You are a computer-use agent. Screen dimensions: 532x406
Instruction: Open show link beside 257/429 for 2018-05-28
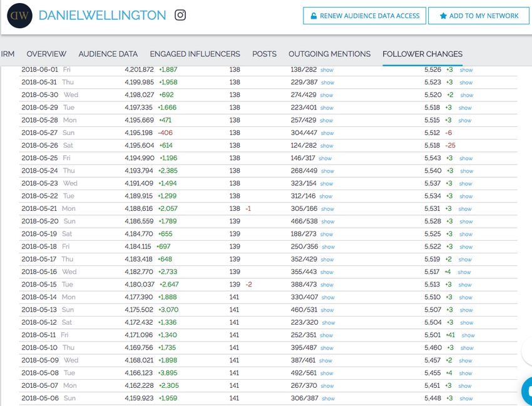326,120
